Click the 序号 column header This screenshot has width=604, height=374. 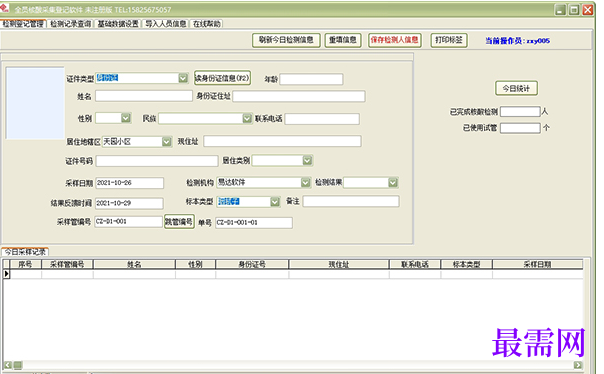(x=25, y=264)
